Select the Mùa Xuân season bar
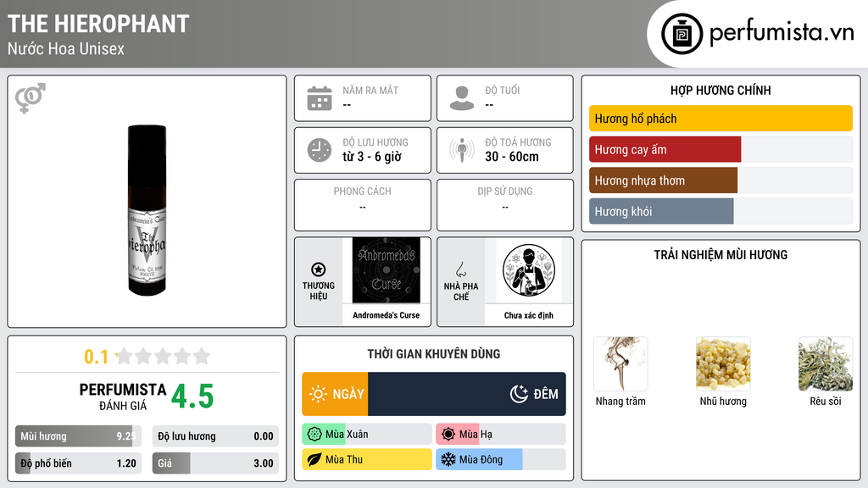This screenshot has width=868, height=488. pyautogui.click(x=367, y=435)
